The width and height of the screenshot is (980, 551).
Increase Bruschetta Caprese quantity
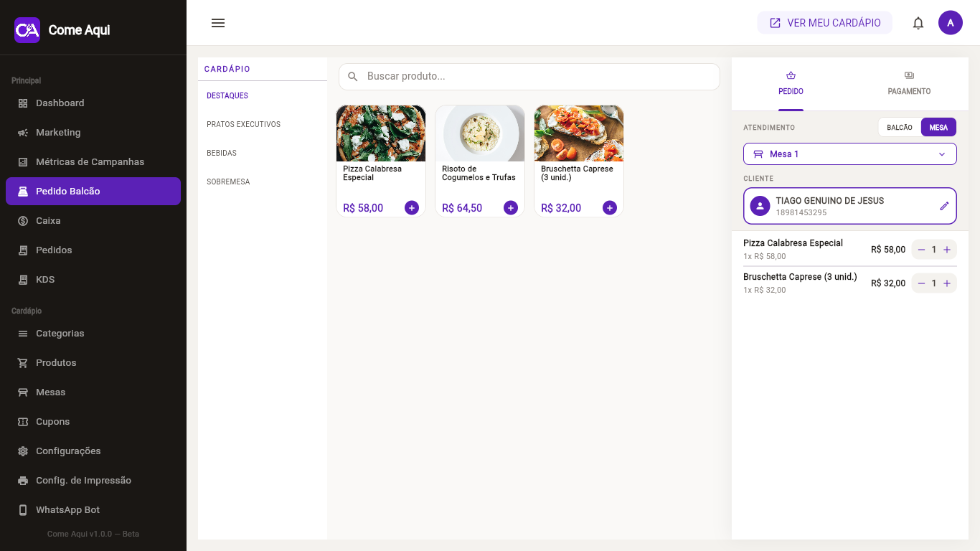point(947,283)
